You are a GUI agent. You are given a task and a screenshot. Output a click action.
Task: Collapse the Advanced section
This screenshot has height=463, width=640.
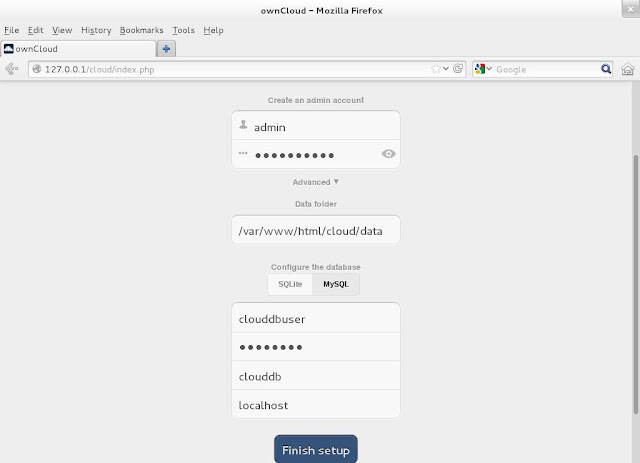316,182
